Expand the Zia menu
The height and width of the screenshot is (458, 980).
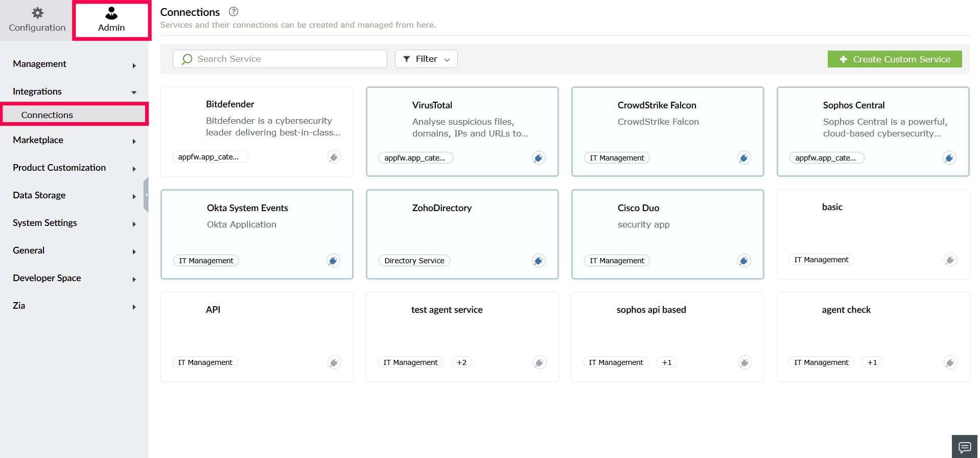pyautogui.click(x=74, y=306)
